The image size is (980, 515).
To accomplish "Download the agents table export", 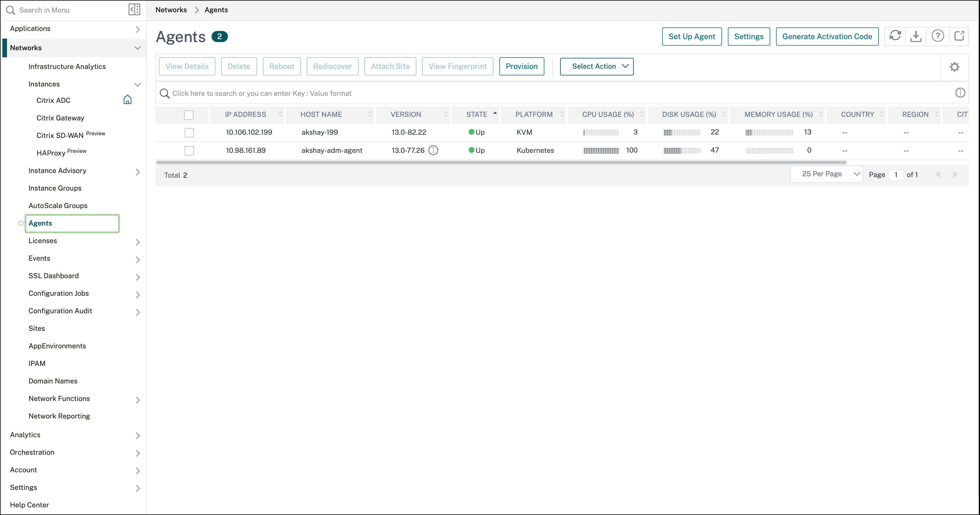I will click(916, 36).
